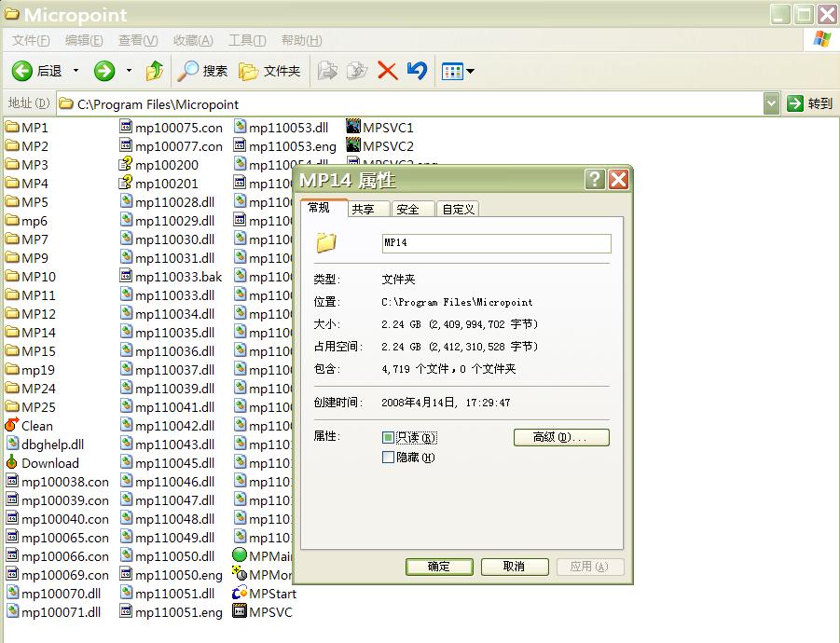Go up one folder level icon
This screenshot has height=643, width=840.
[x=155, y=71]
